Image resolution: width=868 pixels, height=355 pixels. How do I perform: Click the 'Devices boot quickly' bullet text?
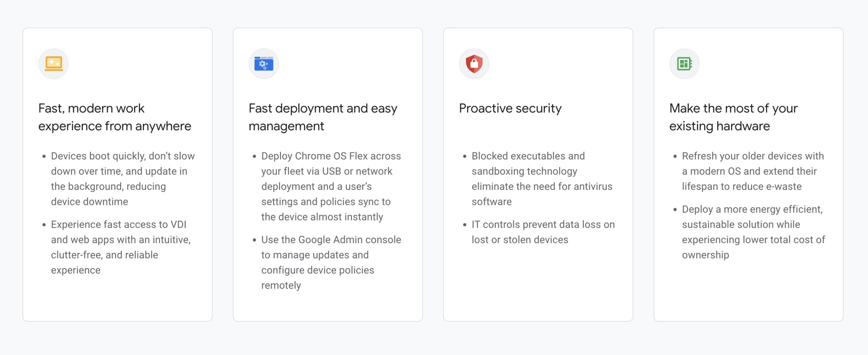(x=123, y=179)
